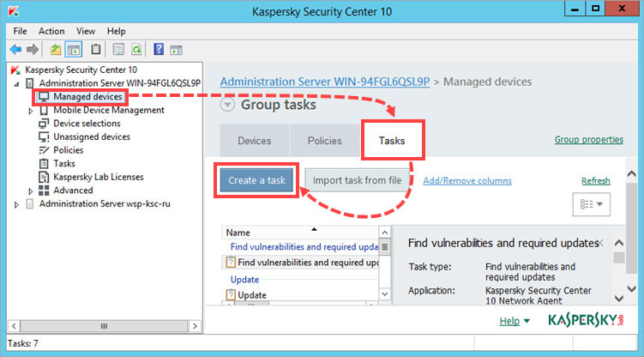Click the Export list toolbar icon

click(118, 50)
